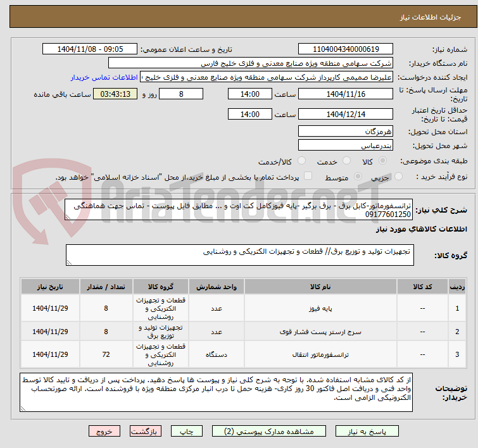The image size is (478, 448).
Task: Click the شرح کلی نیاز text area
Action: point(239,209)
